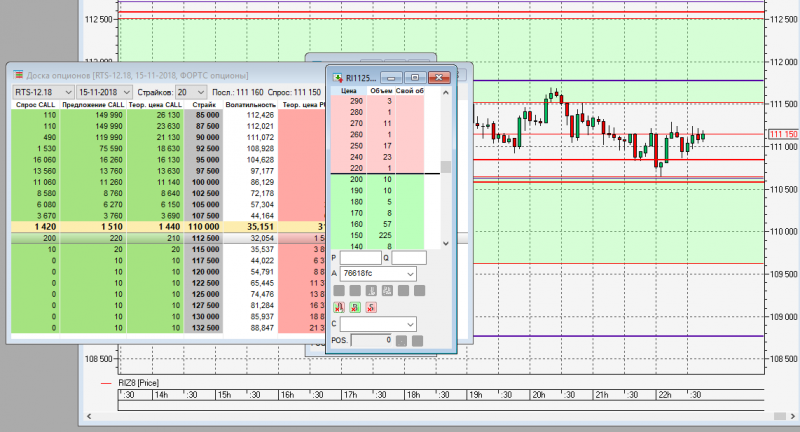Image resolution: width=800 pixels, height=432 pixels.
Task: Click the Спрос CALL column header
Action: click(35, 105)
